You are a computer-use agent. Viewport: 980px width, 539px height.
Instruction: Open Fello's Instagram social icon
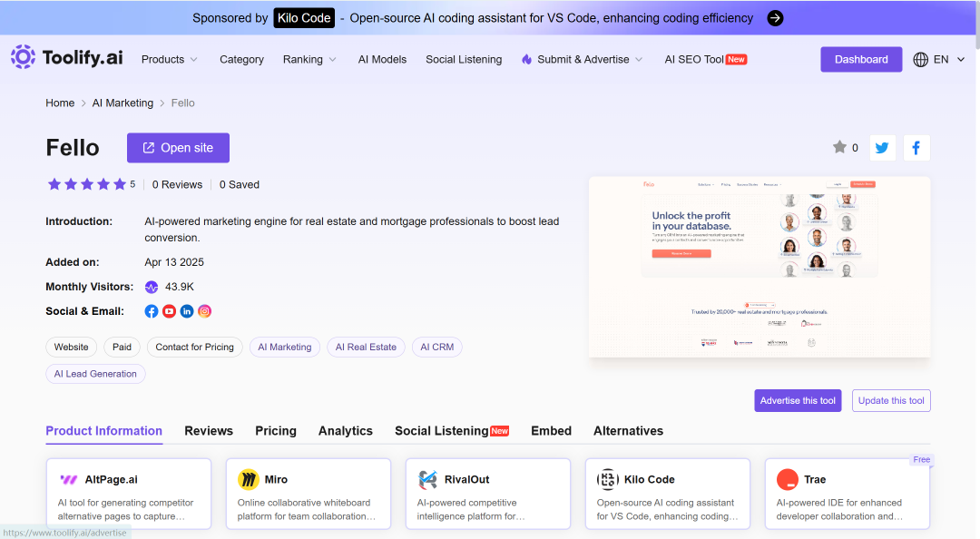(x=204, y=311)
